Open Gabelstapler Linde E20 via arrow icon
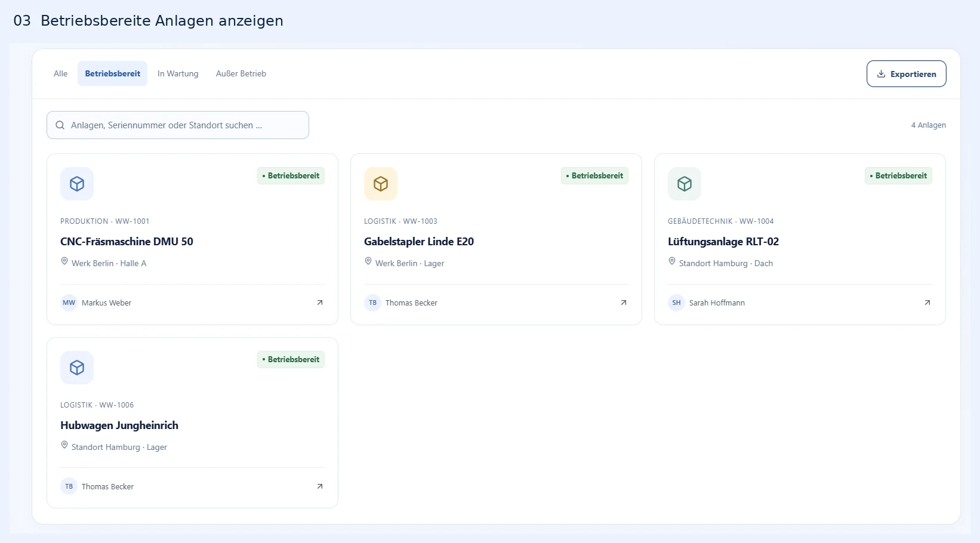 (x=624, y=303)
